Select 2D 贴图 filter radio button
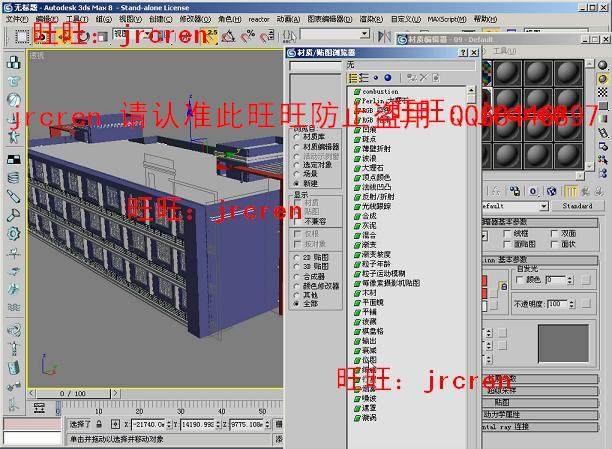This screenshot has height=449, width=612. pyautogui.click(x=297, y=257)
